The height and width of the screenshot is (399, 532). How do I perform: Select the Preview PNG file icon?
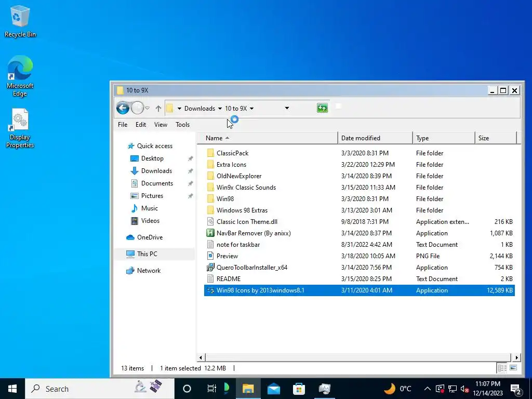coord(210,256)
